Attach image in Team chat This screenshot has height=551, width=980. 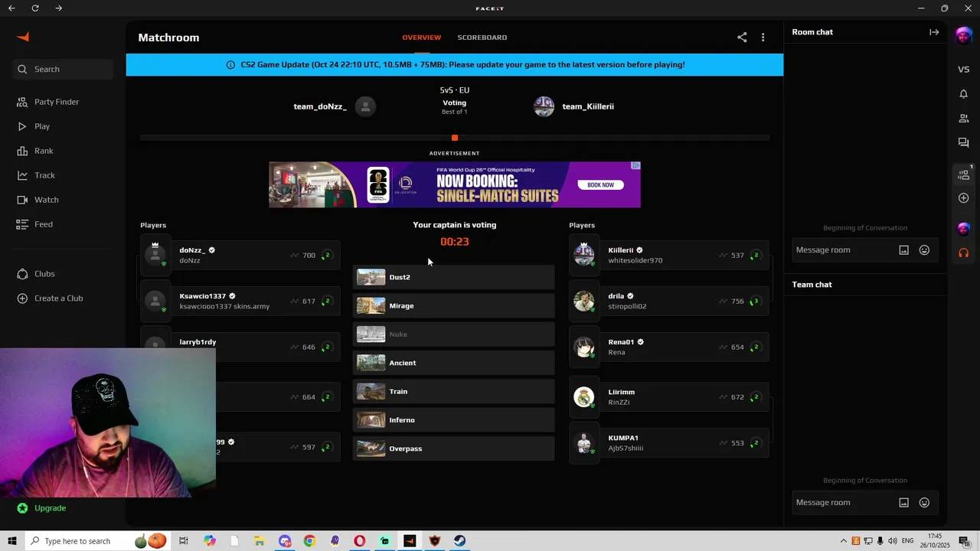[x=904, y=503]
